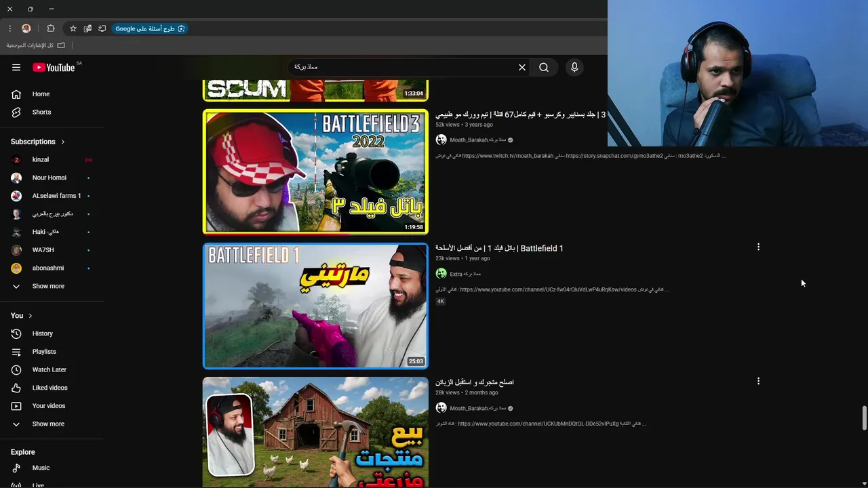
Task: Open the Extra معاذ بركه channel name
Action: (x=465, y=274)
